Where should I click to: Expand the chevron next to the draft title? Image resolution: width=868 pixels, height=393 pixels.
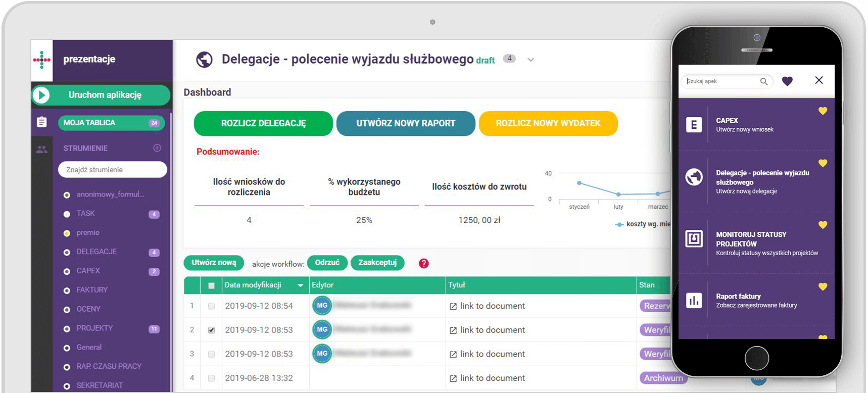[x=531, y=60]
